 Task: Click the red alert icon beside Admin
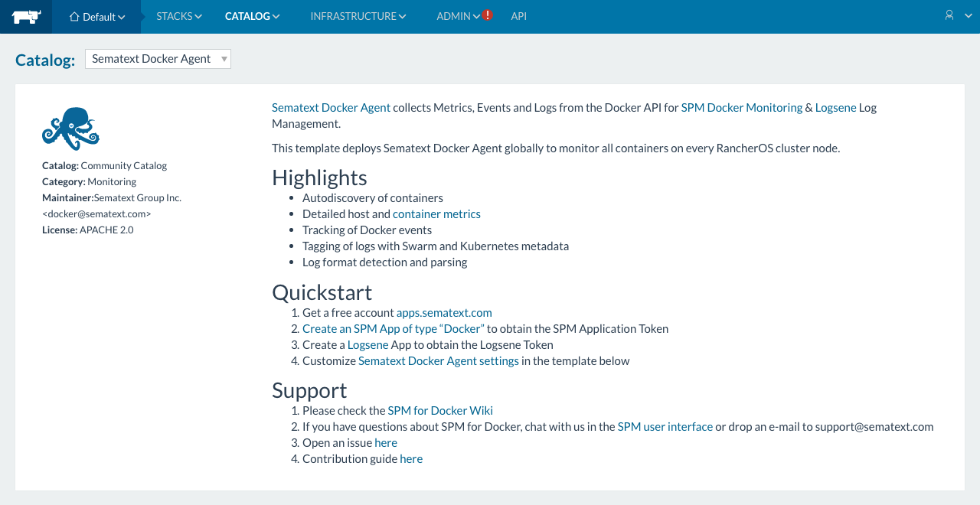(488, 15)
